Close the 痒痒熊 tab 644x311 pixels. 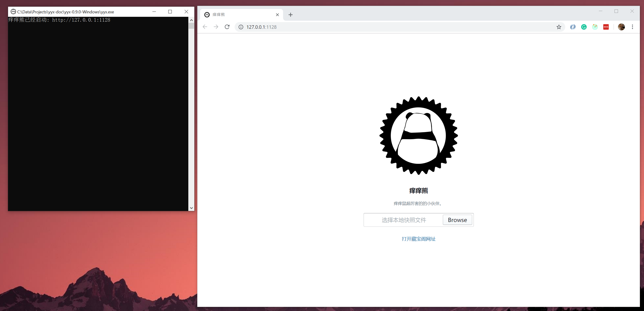coord(277,15)
